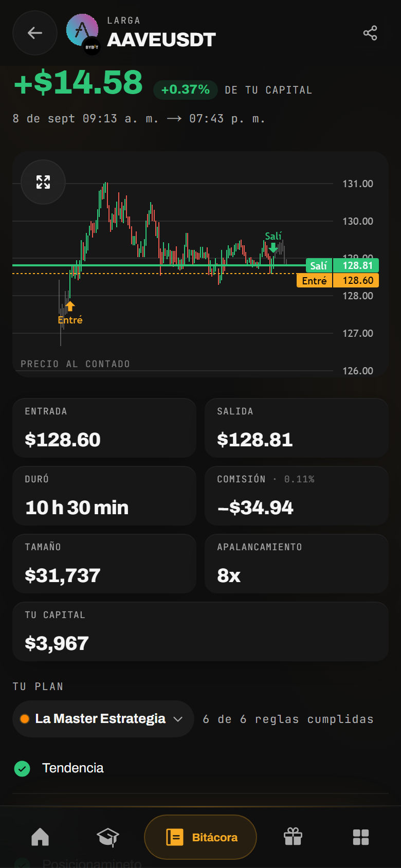Select the green Salí 128.81 price tag
Screen dimensions: 401x868
(342, 265)
